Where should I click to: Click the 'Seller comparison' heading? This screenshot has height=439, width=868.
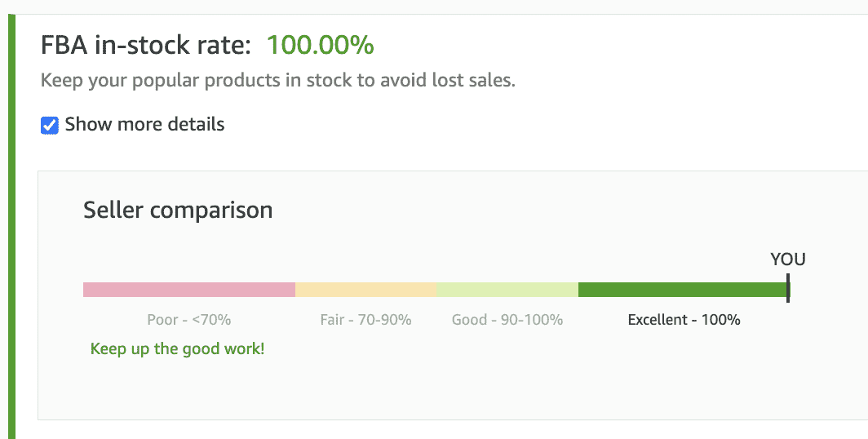(178, 211)
